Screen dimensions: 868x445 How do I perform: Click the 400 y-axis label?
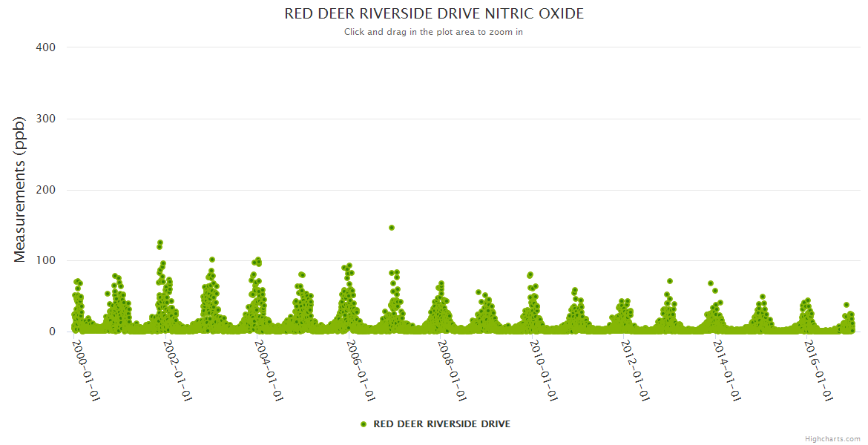click(x=45, y=47)
